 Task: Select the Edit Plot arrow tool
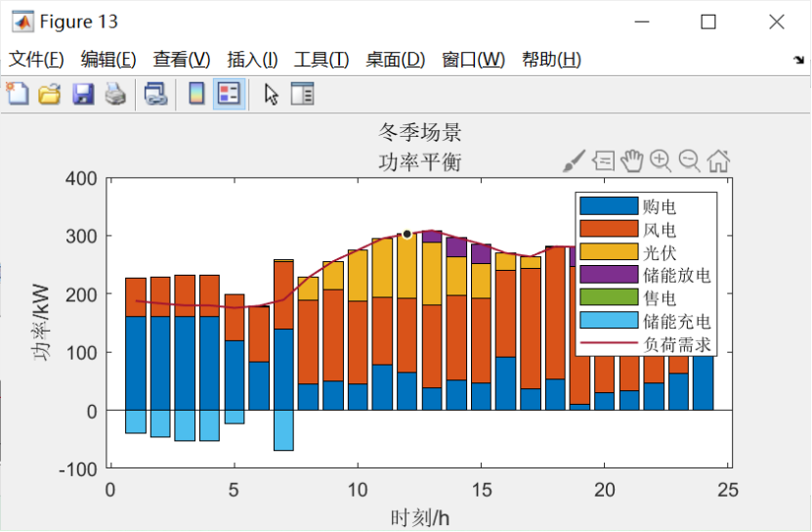tap(271, 94)
